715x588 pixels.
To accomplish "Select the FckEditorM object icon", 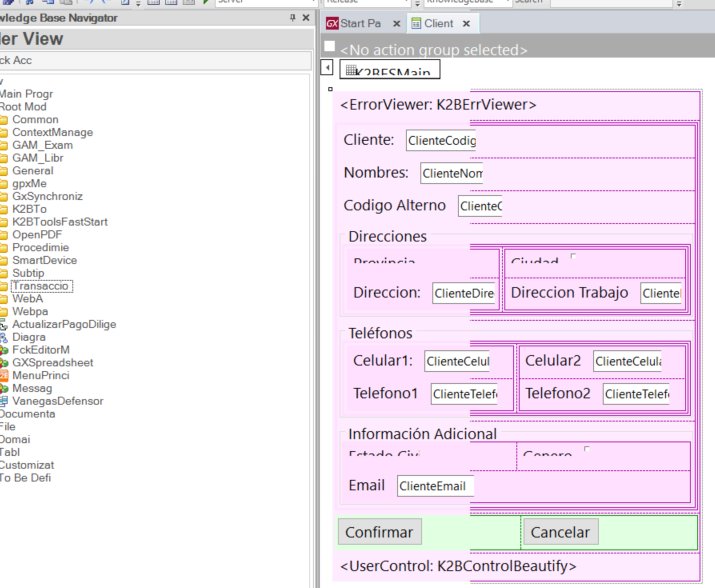I will pos(4,350).
